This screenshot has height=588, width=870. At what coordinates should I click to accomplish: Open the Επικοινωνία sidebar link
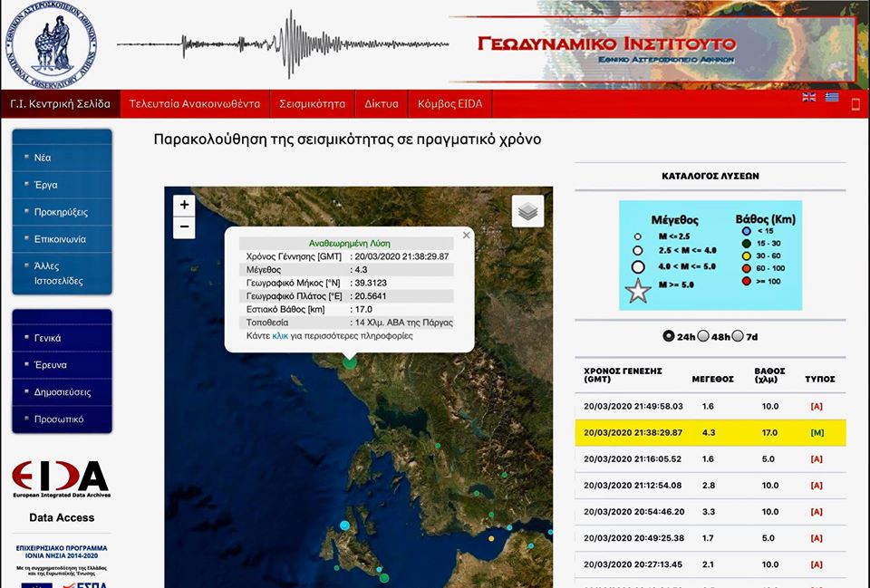click(x=61, y=239)
